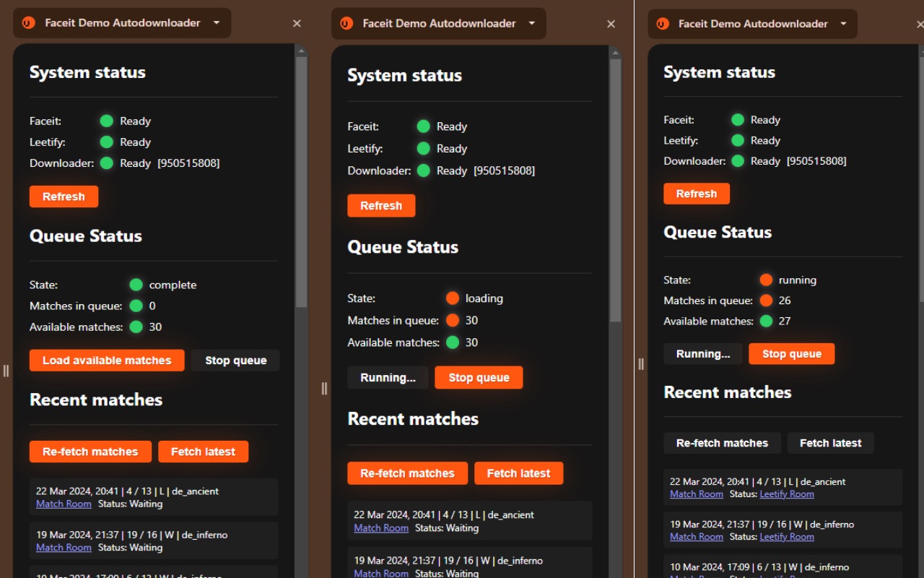924x578 pixels.
Task: Click the 'complete' state text in left panel
Action: (173, 285)
